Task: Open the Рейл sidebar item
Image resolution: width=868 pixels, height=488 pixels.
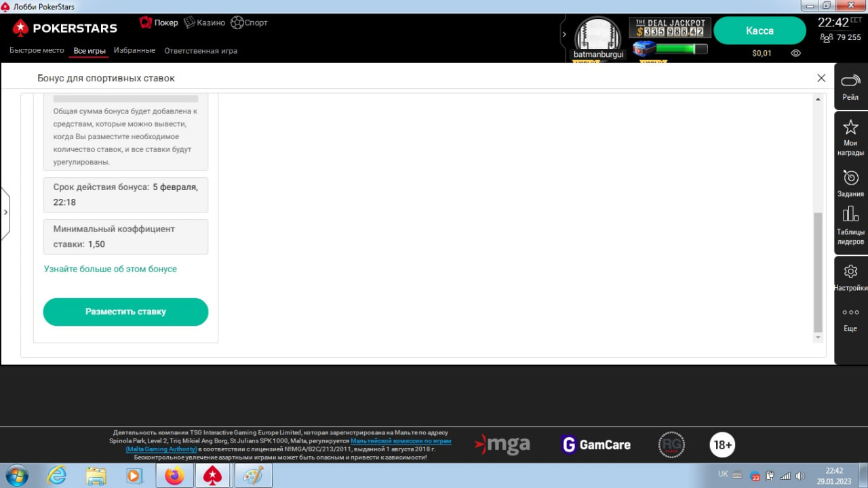Action: tap(850, 88)
